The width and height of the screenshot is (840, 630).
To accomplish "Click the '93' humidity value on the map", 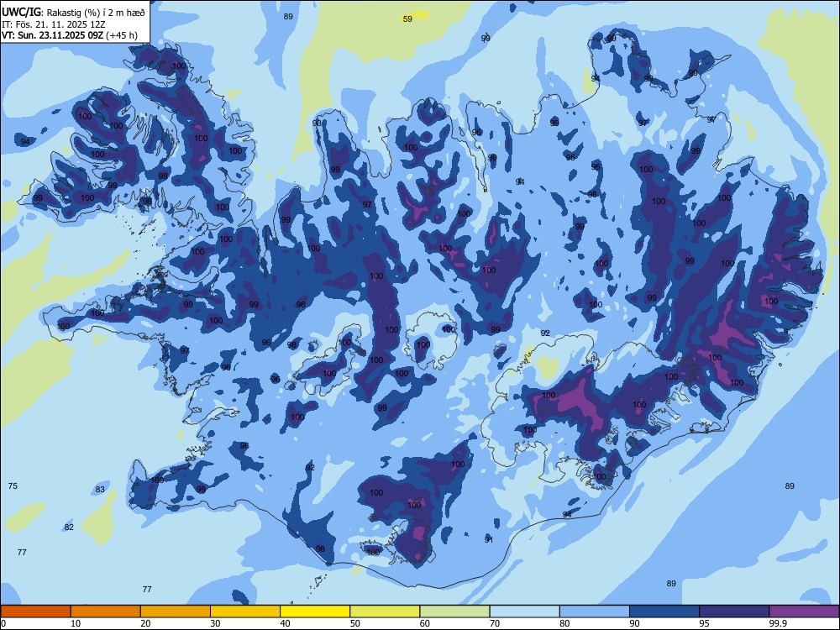I will tap(318, 123).
